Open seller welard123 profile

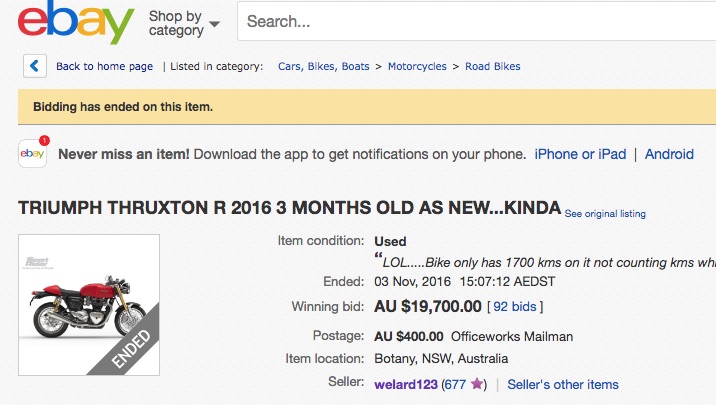[405, 384]
